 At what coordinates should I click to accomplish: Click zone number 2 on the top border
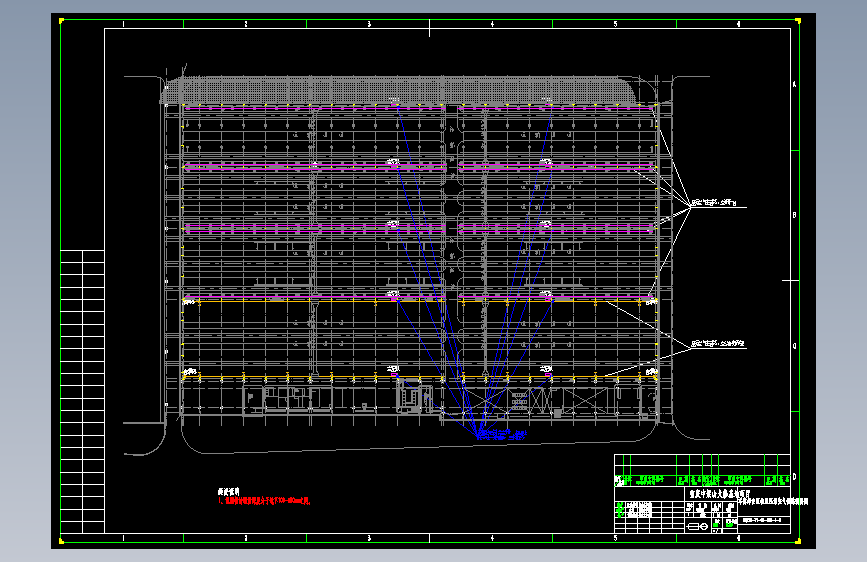coord(246,24)
